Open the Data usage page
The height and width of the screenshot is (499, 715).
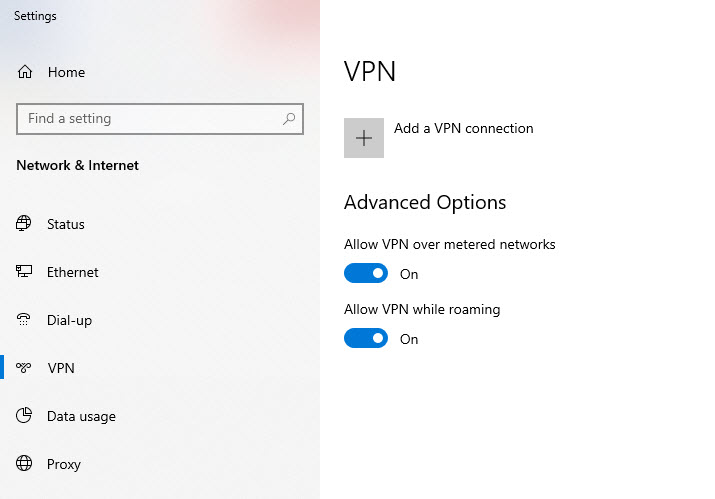tap(81, 416)
